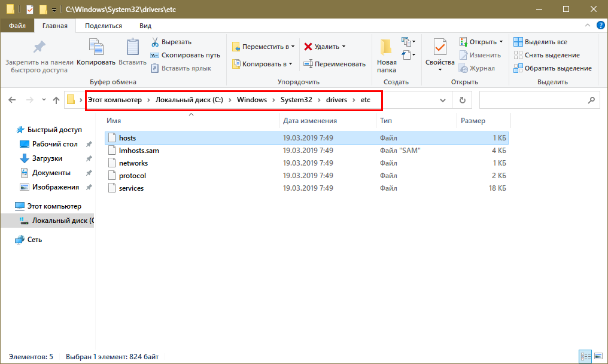Viewport: 608px width, 364px height.
Task: Click the Cut (Вырезать) scissors icon
Action: [x=154, y=42]
